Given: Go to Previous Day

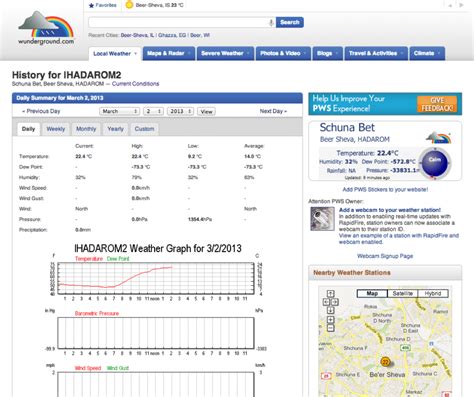Looking at the screenshot, I should point(41,111).
